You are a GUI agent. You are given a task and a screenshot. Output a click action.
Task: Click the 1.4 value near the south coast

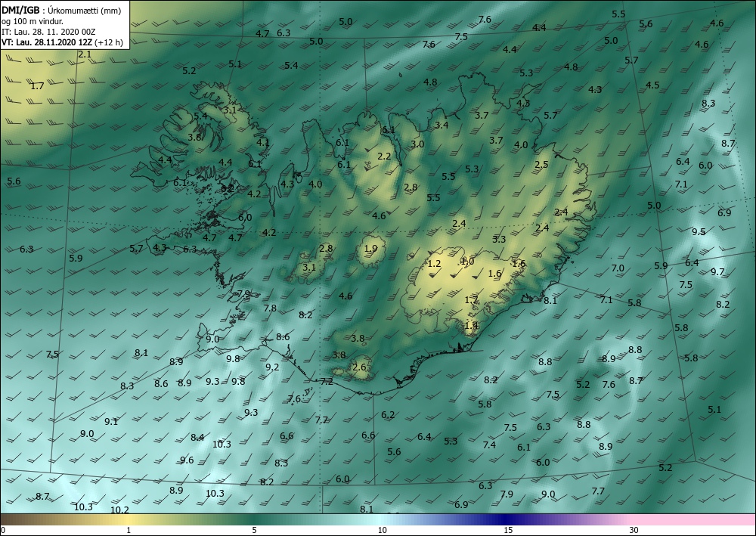[x=471, y=325]
